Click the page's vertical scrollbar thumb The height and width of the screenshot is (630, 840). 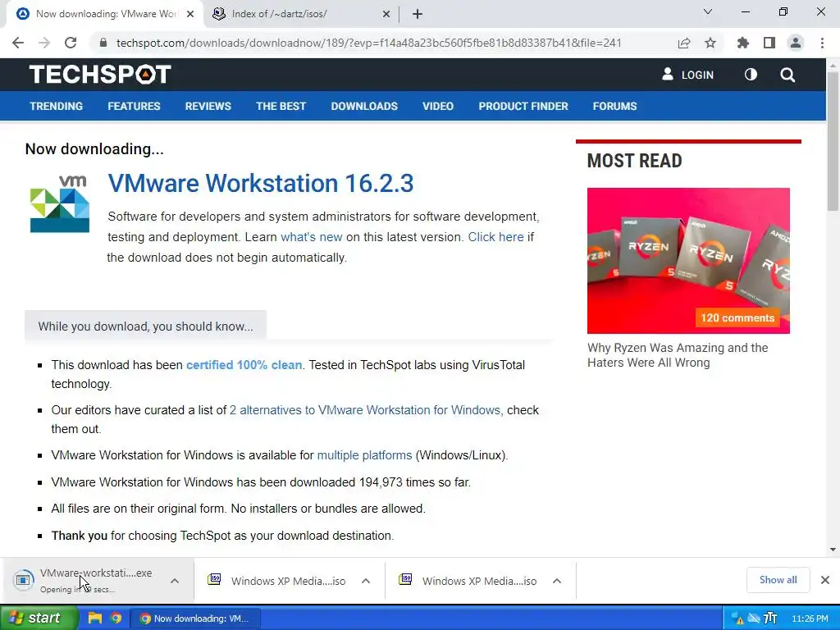pos(833,140)
